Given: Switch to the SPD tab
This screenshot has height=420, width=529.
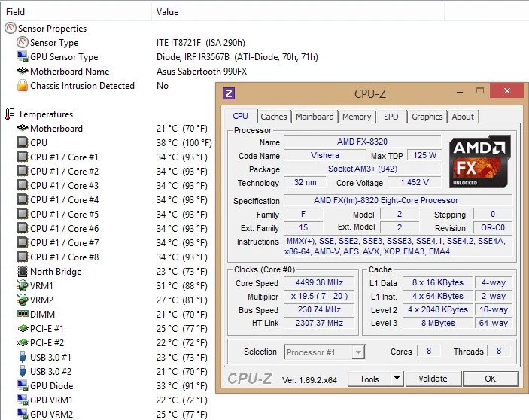Looking at the screenshot, I should point(391,117).
